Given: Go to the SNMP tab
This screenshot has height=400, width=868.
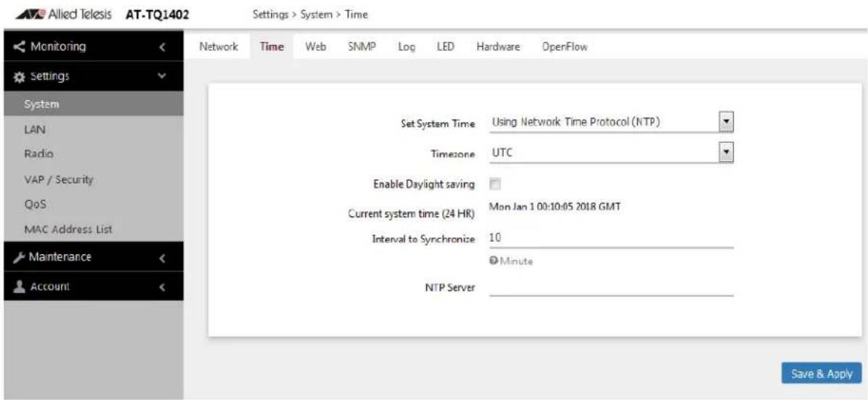Looking at the screenshot, I should point(362,47).
